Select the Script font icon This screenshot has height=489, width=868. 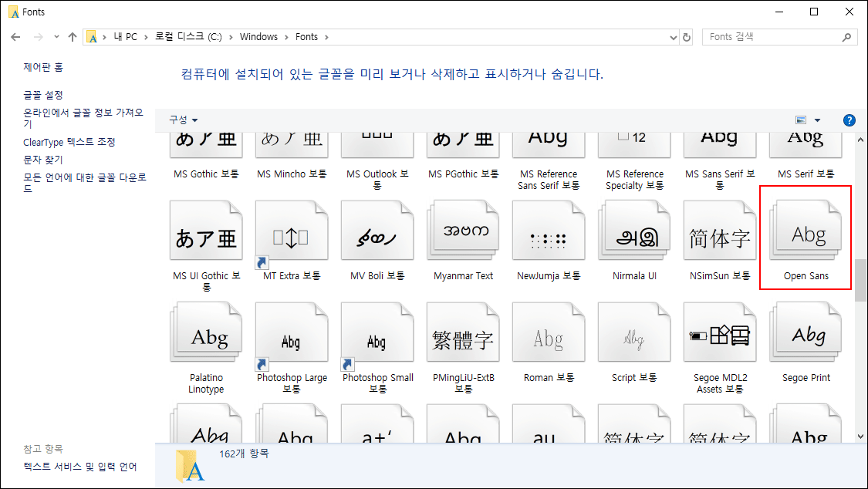tap(634, 333)
